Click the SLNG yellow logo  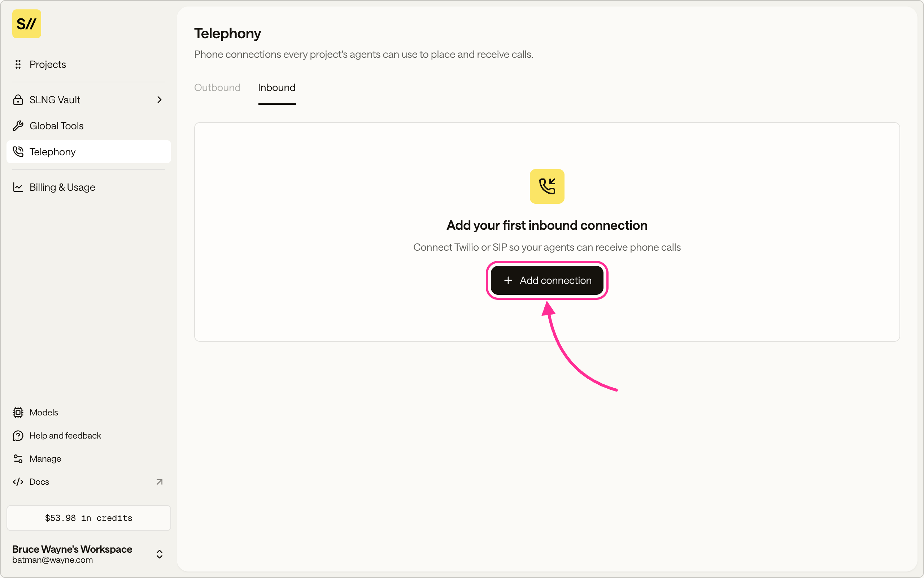[x=26, y=24]
